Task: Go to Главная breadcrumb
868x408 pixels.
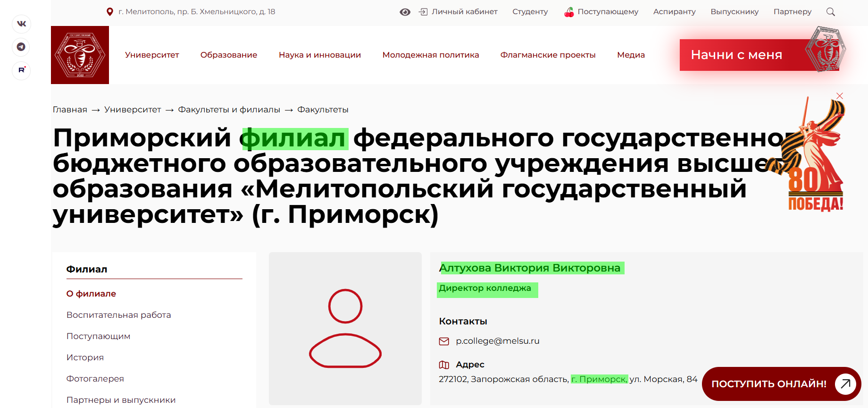Action: click(70, 110)
